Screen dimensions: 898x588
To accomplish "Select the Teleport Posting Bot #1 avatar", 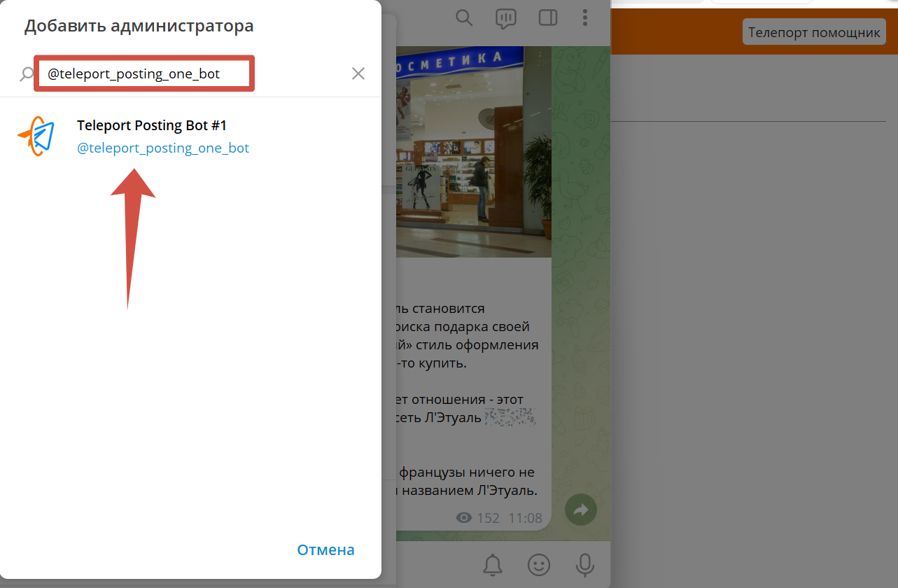I will 36,136.
